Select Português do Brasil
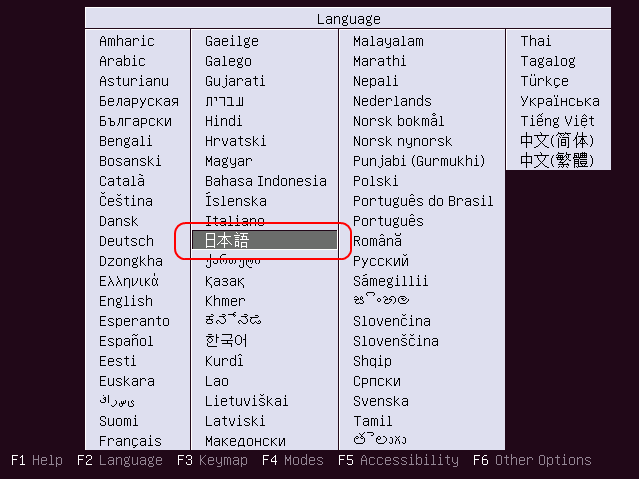639x479 pixels. point(423,201)
